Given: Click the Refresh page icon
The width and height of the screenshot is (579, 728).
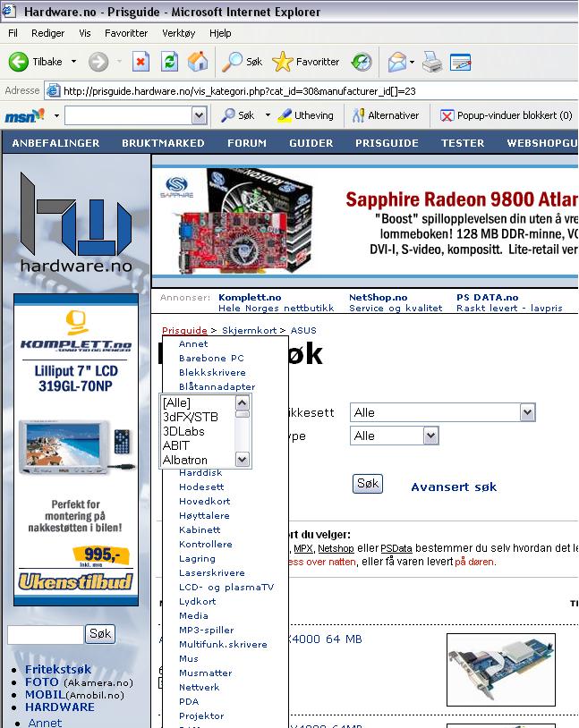Looking at the screenshot, I should click(x=169, y=62).
